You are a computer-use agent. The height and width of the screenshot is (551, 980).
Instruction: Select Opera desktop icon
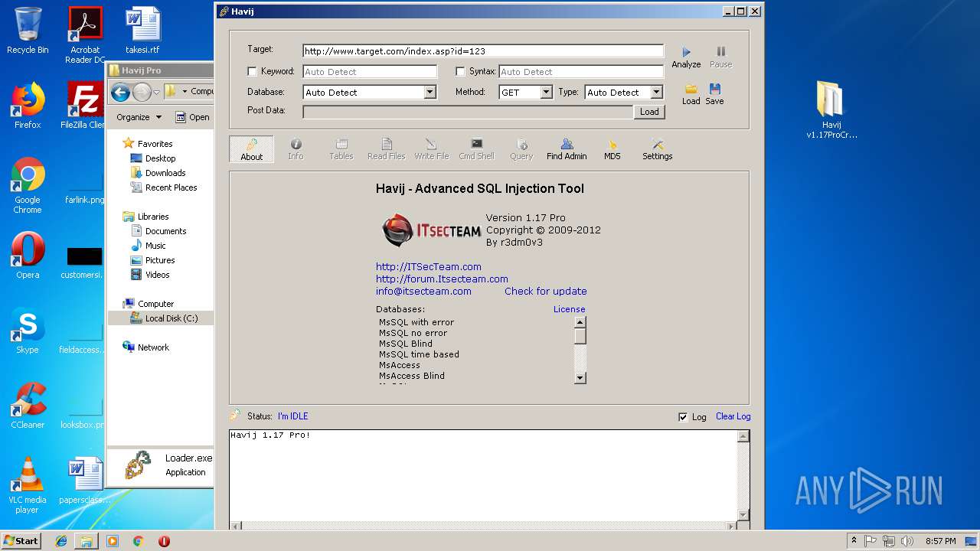(28, 255)
